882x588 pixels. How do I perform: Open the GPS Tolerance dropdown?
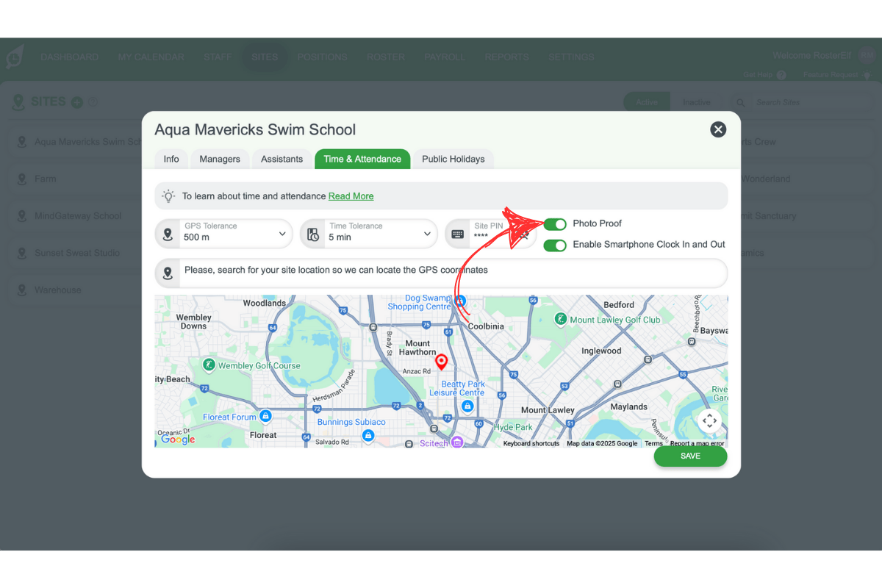[x=283, y=233]
